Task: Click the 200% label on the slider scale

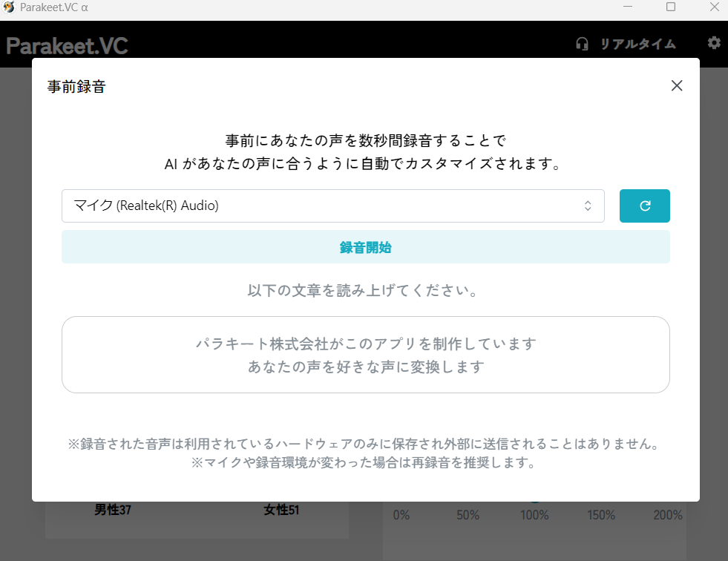Action: click(x=668, y=515)
